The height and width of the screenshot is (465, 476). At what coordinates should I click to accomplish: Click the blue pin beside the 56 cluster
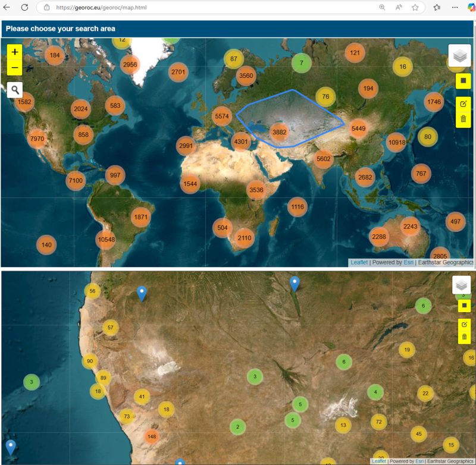pos(142,293)
